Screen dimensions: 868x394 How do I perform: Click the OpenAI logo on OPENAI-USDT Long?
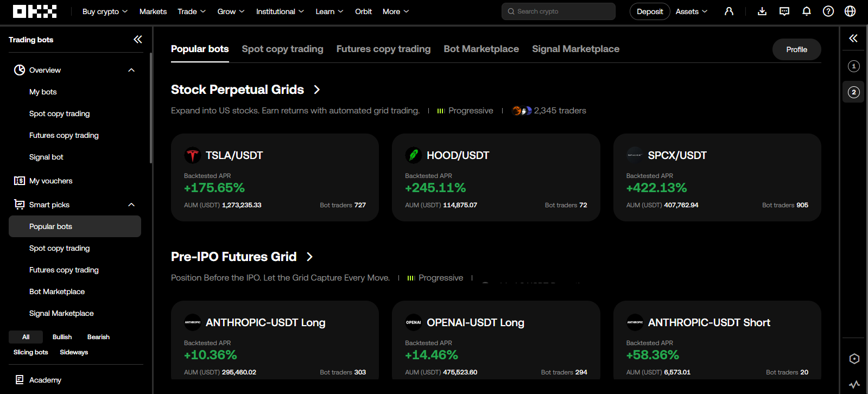tap(414, 322)
